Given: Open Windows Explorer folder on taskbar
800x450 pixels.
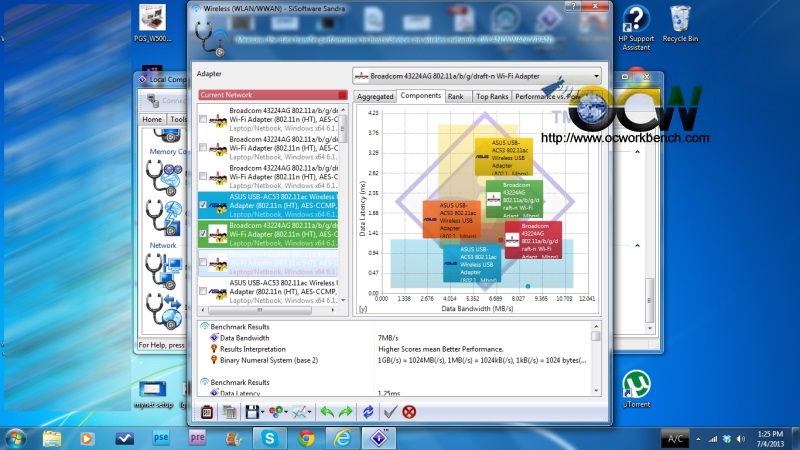Looking at the screenshot, I should 52,438.
